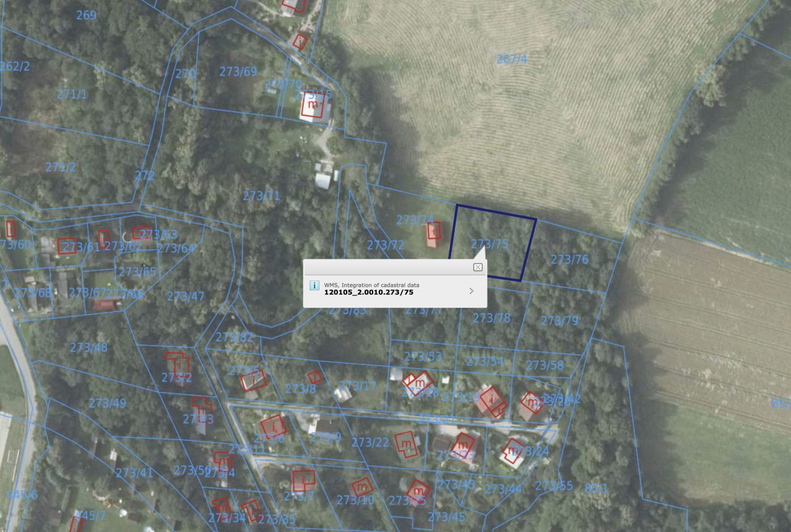Image resolution: width=791 pixels, height=532 pixels.
Task: Click the red 'i' building on parcel 273/74
Action: 434,231
